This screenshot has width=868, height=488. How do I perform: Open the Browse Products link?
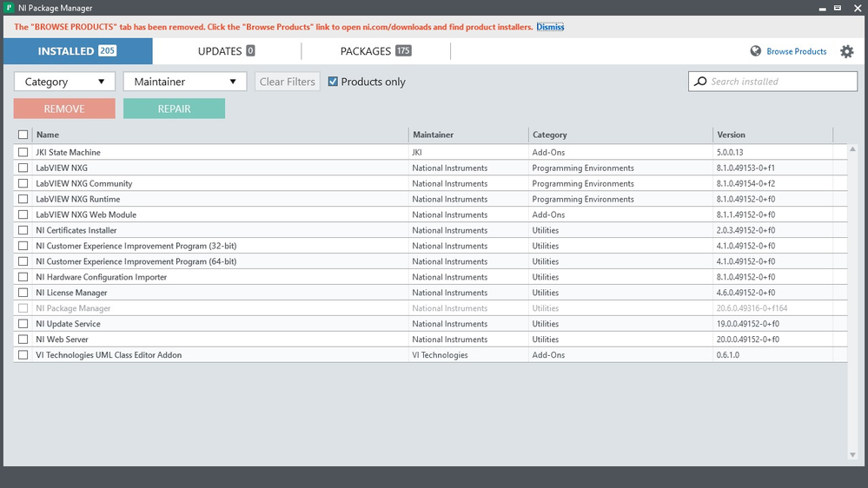[796, 51]
